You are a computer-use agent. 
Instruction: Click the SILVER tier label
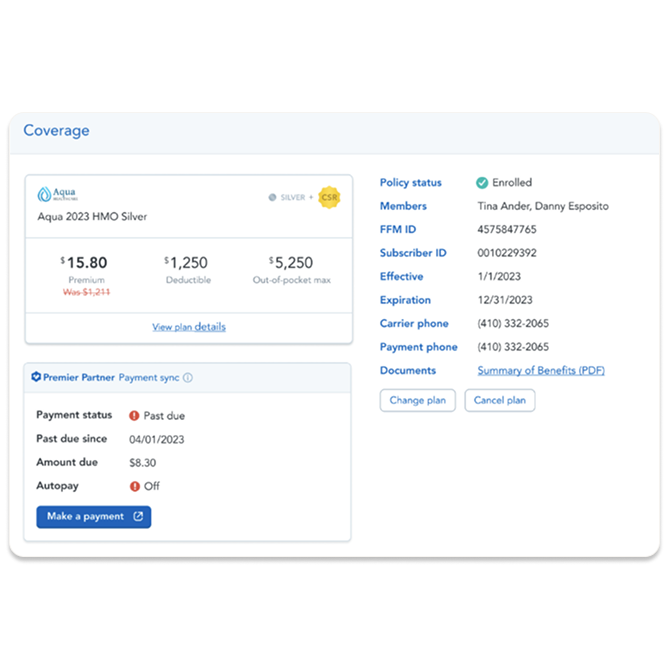click(293, 197)
